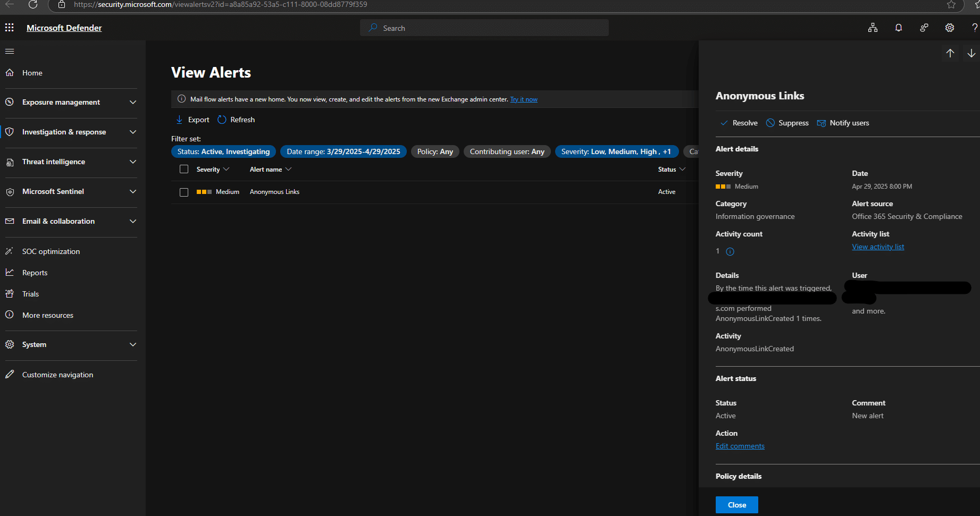980x516 pixels.
Task: Click the Reports chart icon
Action: tap(10, 272)
